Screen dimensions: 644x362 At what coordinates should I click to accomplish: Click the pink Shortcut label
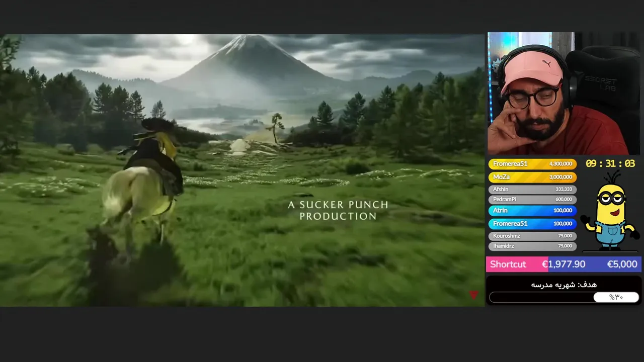[508, 264]
